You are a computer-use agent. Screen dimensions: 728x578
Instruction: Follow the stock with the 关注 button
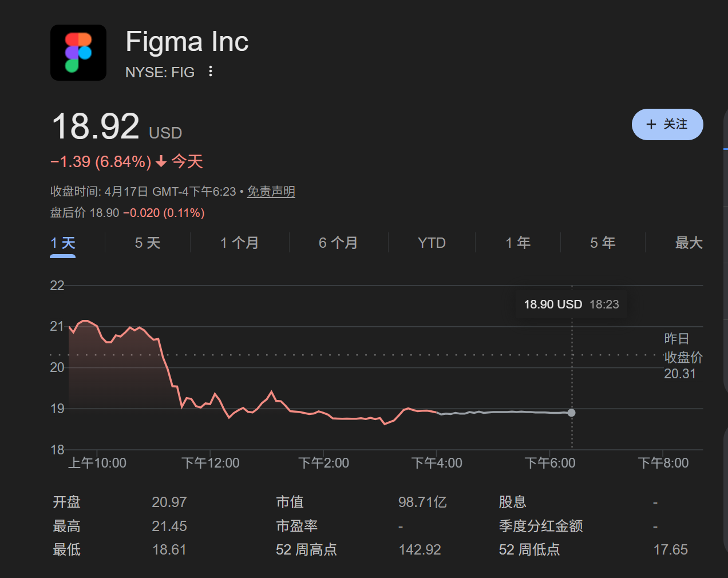tap(667, 124)
